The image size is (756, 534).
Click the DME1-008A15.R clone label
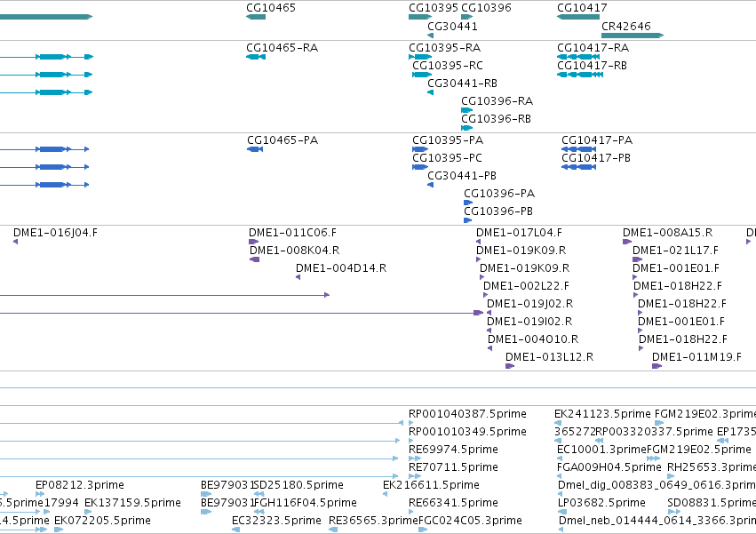click(x=668, y=233)
